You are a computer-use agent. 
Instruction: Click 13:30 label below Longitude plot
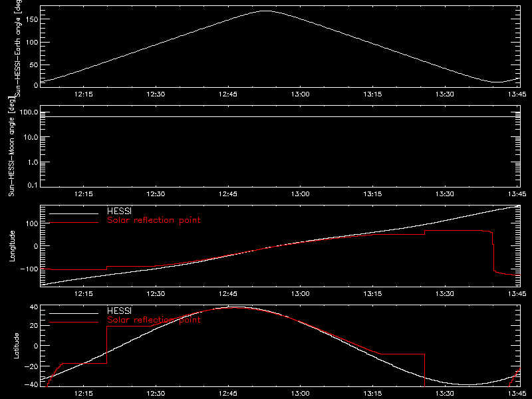coord(445,293)
